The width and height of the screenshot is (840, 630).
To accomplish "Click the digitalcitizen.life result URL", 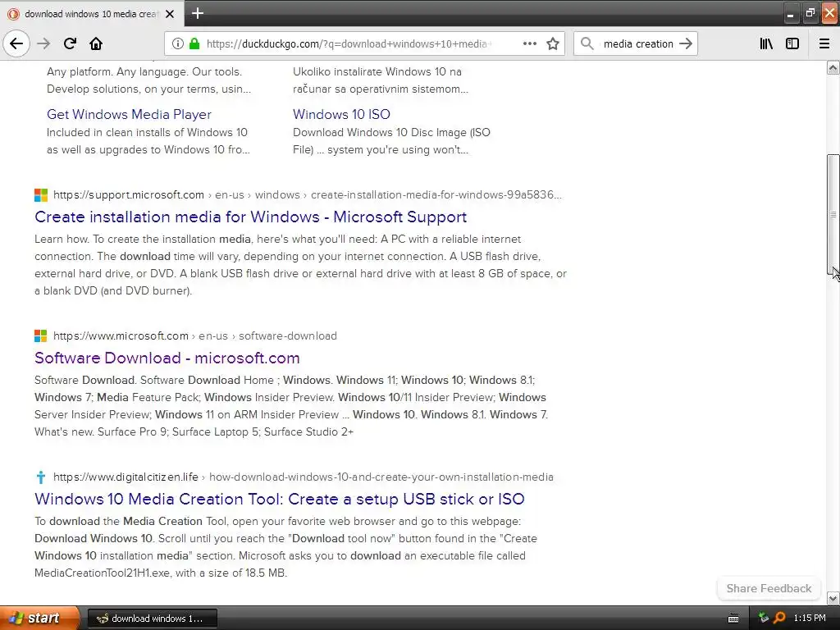I will point(304,477).
